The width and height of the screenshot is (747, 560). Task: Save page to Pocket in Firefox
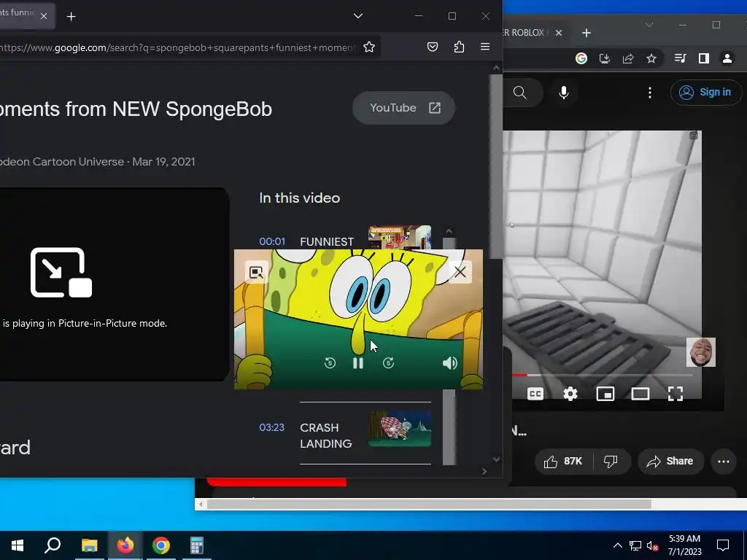tap(433, 47)
